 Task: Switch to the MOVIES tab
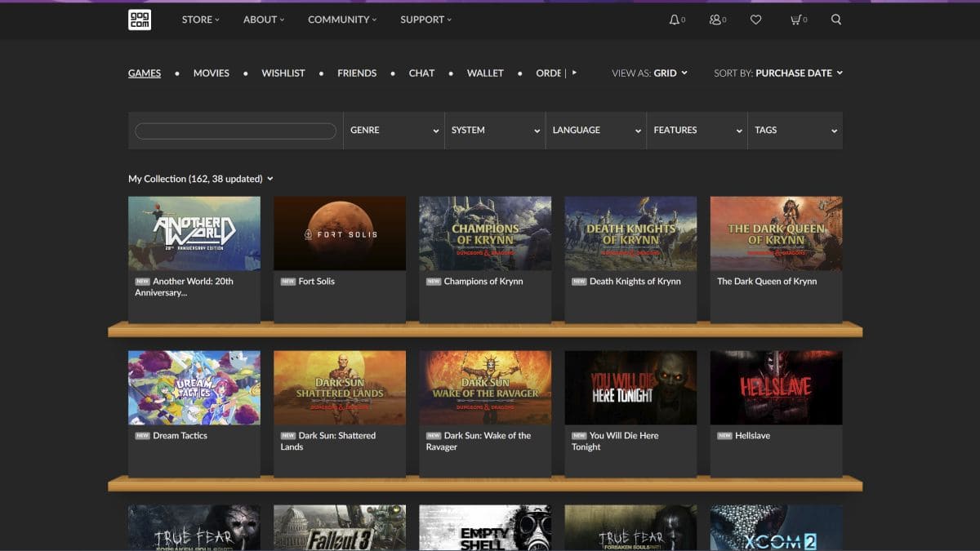coord(211,73)
